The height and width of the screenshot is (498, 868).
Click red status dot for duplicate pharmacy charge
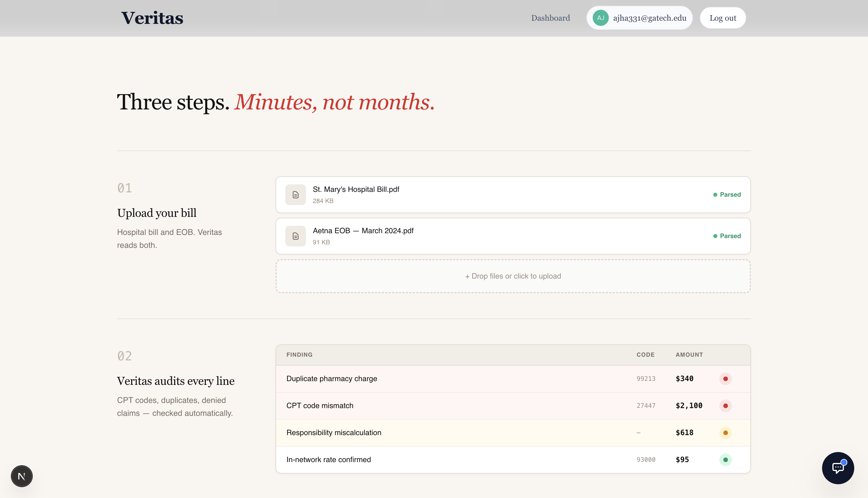coord(725,379)
